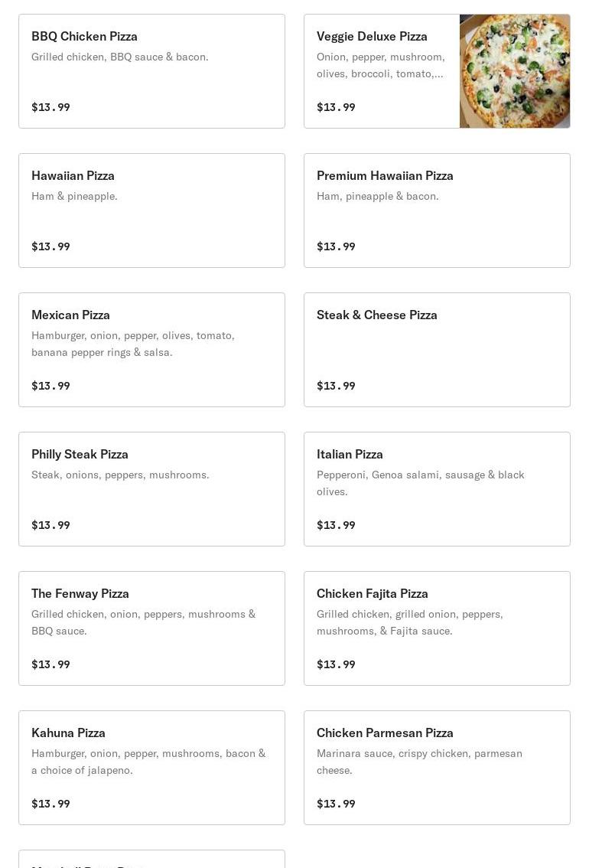Click the Veggie Deluxe Pizza photo
The width and height of the screenshot is (589, 868).
(514, 71)
